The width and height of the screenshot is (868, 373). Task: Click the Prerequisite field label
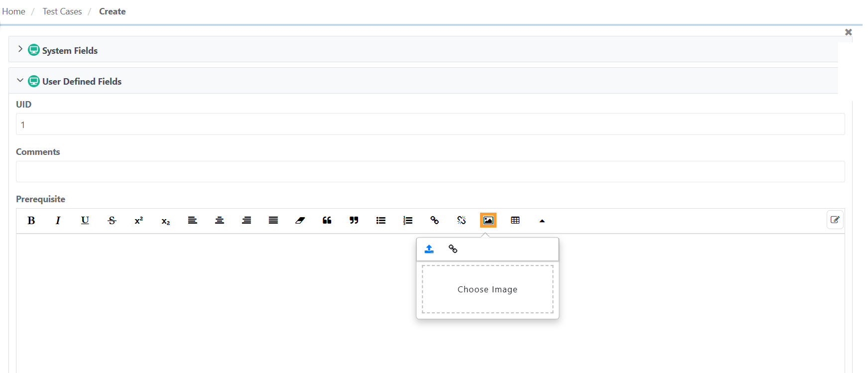click(x=40, y=199)
